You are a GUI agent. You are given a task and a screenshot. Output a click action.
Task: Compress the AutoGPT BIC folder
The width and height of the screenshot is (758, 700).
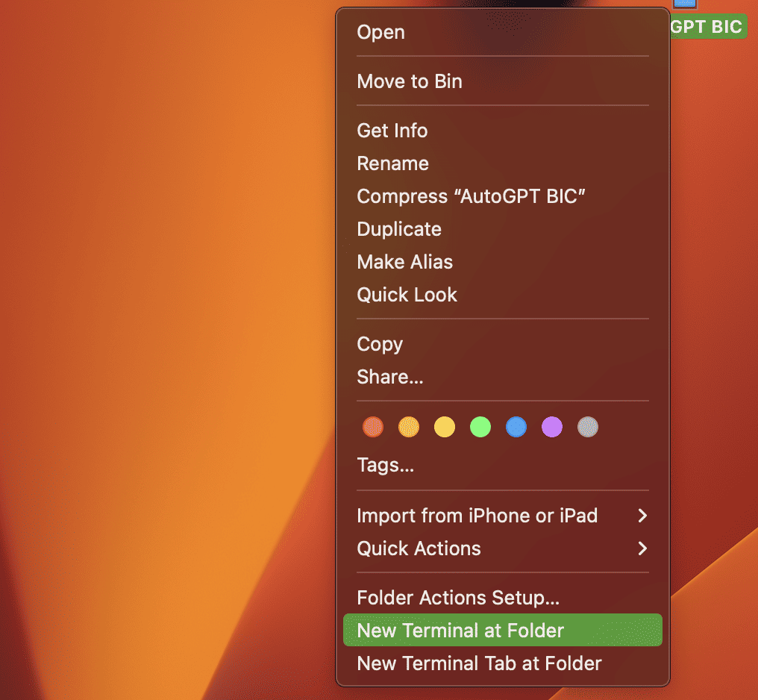502,196
